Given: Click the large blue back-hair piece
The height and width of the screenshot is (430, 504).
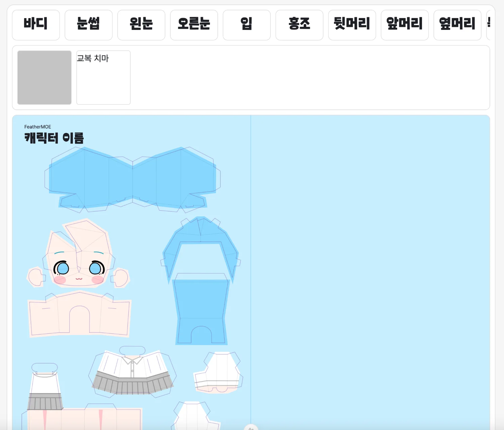Looking at the screenshot, I should (x=132, y=180).
